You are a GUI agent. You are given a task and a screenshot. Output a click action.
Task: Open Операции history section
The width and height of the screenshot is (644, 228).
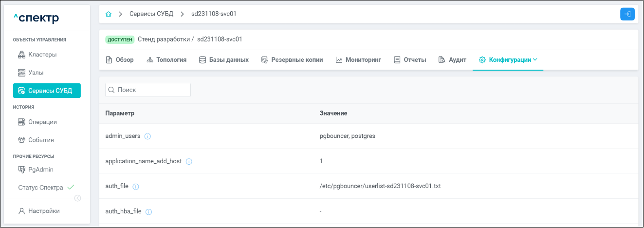click(42, 122)
